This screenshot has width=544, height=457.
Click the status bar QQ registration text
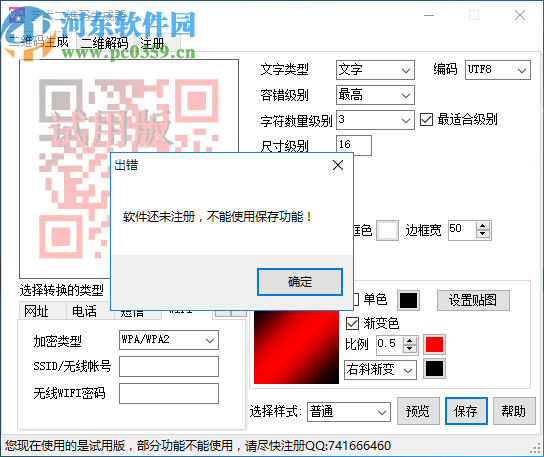(198, 446)
